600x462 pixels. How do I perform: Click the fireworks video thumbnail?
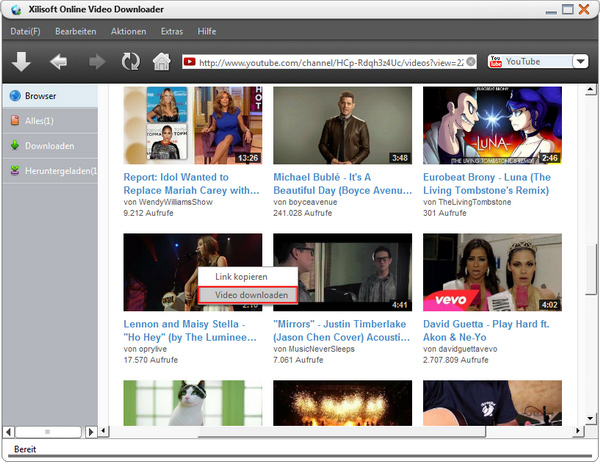click(x=342, y=403)
